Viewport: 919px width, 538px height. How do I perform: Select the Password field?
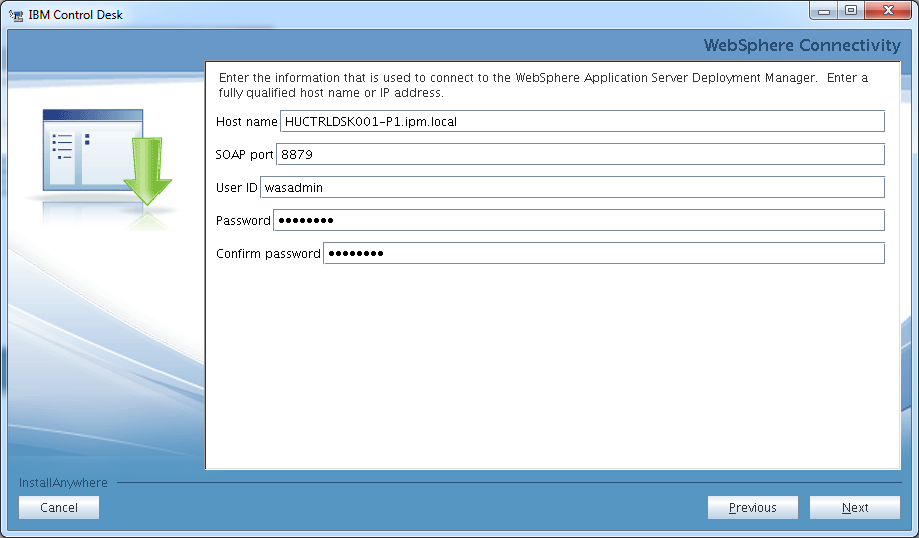coord(578,220)
